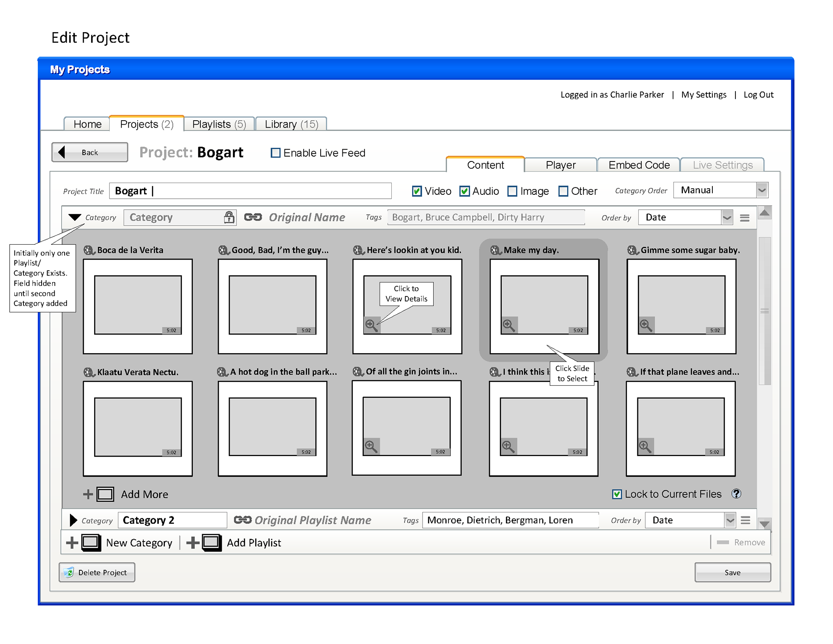Uncheck the Audio checkbox
The height and width of the screenshot is (644, 833).
coord(465,191)
